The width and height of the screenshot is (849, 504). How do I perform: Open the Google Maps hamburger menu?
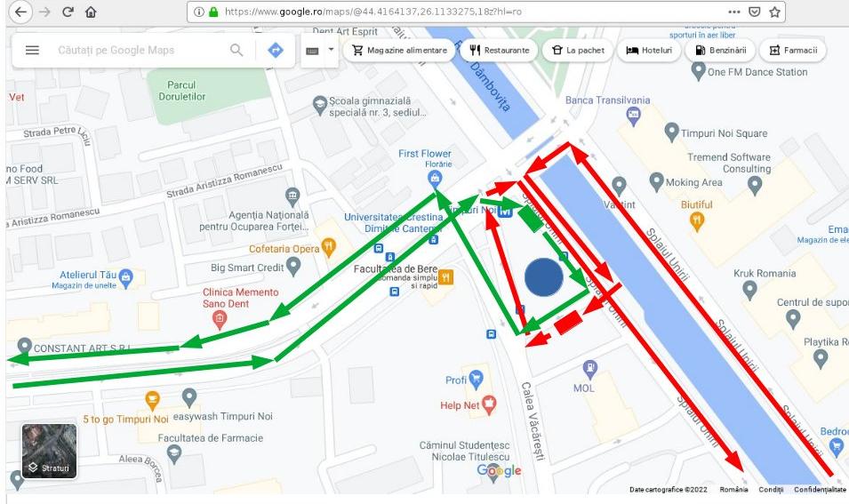click(33, 51)
